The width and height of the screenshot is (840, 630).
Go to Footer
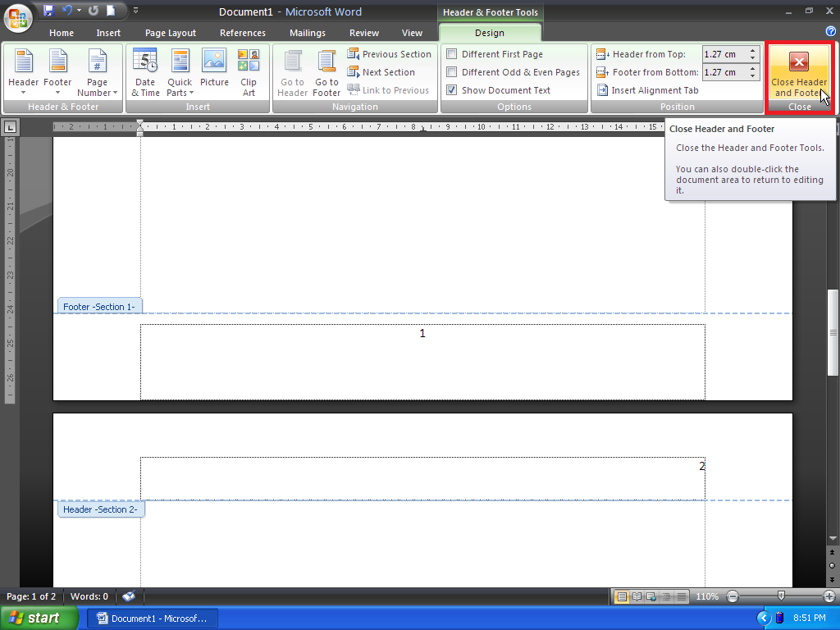point(326,72)
